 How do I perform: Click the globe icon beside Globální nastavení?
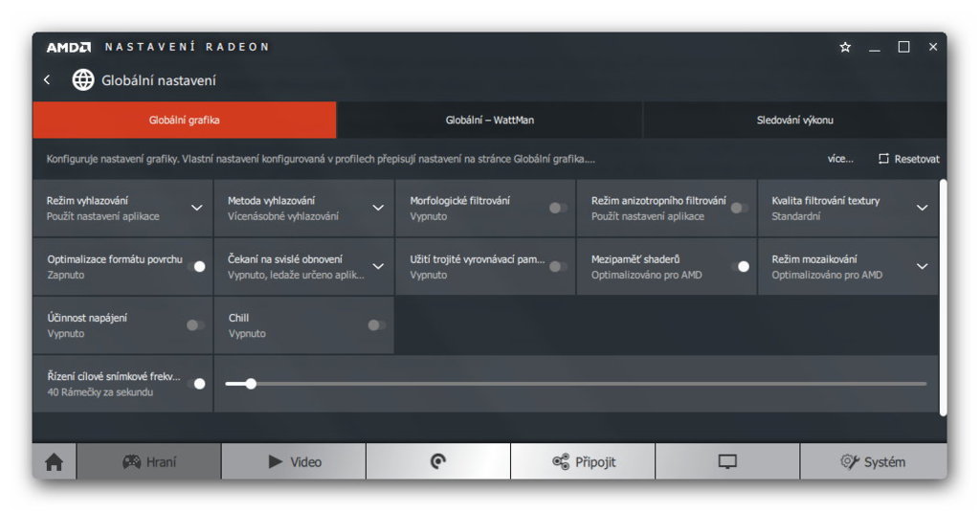[x=83, y=80]
